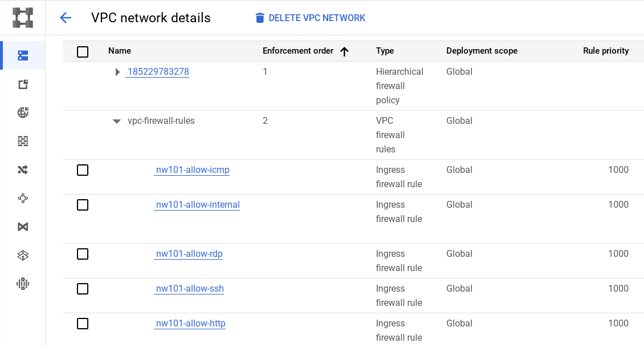Collapse the vpc-firewall-rules group

[x=117, y=121]
